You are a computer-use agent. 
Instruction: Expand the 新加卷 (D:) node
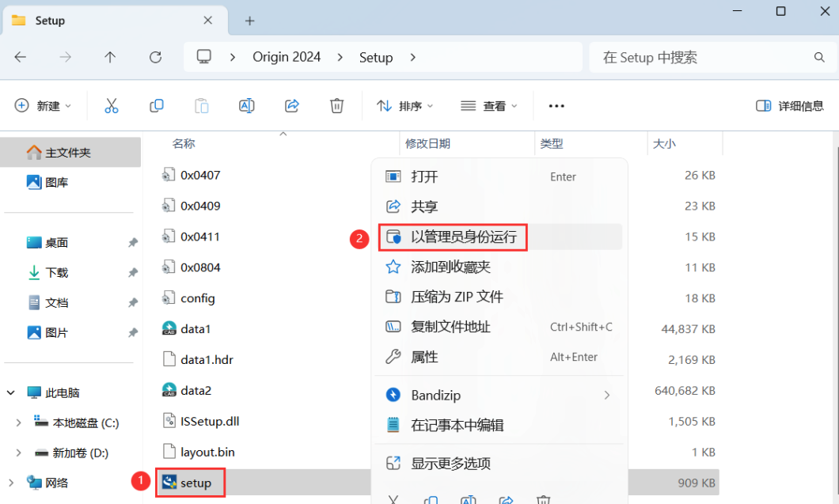pyautogui.click(x=19, y=453)
